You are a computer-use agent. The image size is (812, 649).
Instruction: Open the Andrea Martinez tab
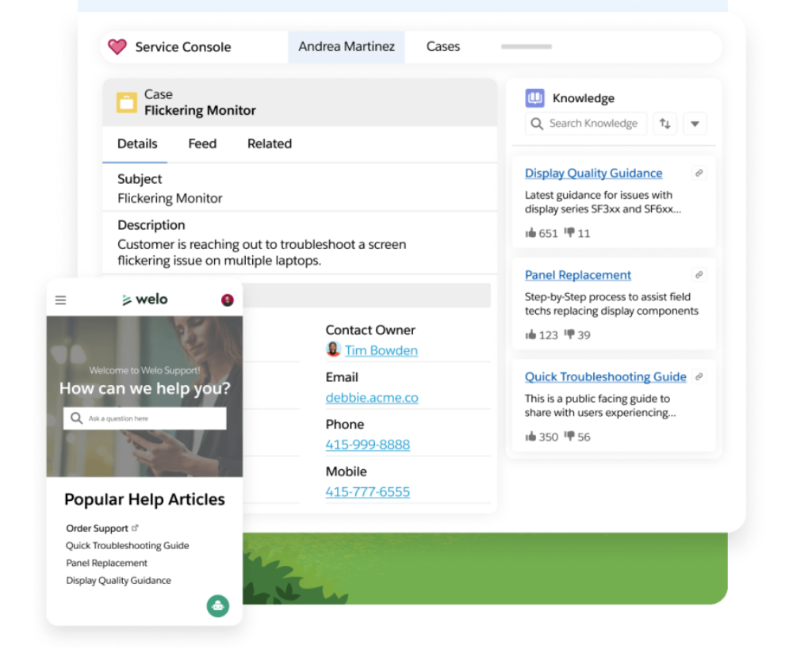(x=347, y=47)
